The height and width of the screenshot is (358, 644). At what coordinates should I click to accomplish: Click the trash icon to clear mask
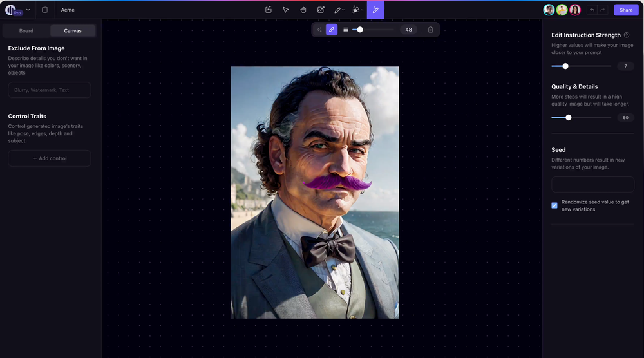point(430,30)
